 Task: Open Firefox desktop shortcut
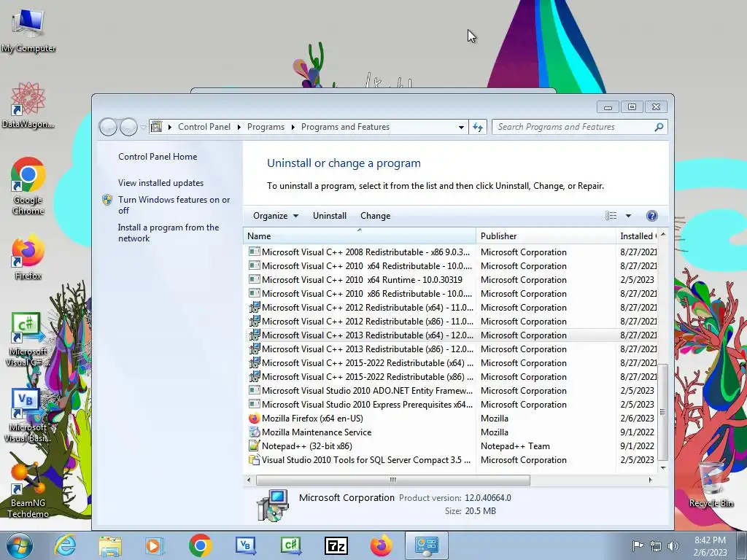28,257
